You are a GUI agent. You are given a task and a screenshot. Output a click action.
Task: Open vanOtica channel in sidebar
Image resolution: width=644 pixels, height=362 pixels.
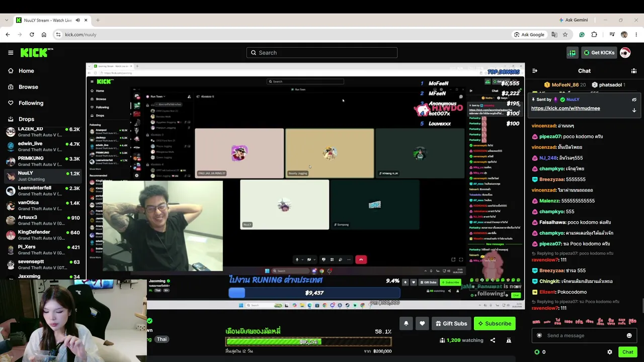pos(43,205)
